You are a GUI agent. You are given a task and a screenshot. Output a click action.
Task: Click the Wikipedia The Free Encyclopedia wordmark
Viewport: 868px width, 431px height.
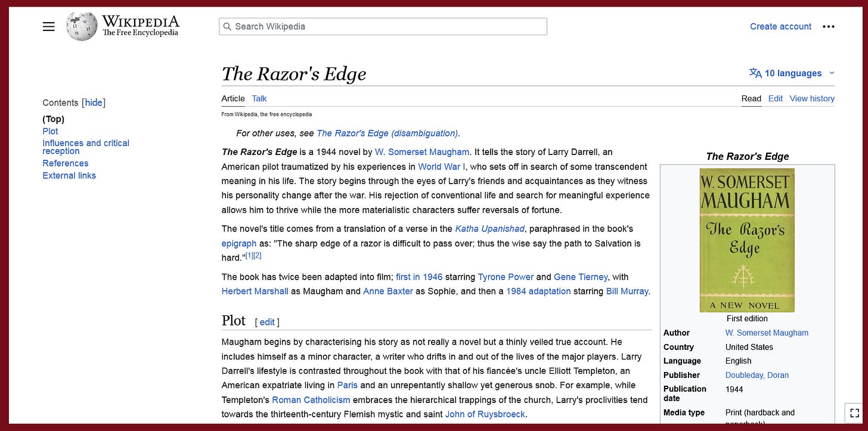tap(140, 26)
